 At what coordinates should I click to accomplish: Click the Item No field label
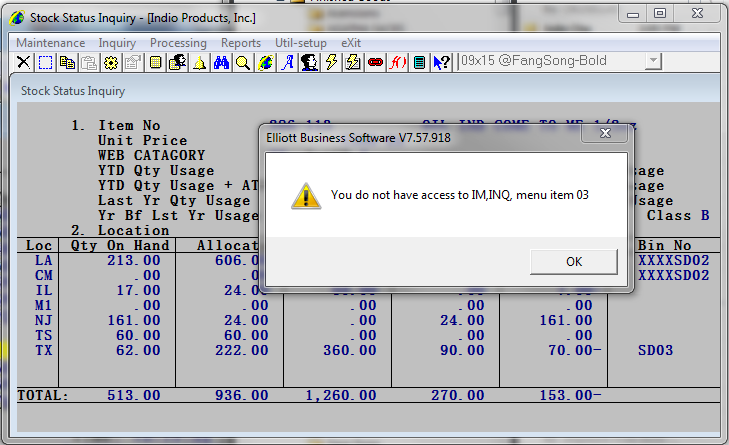[x=129, y=125]
